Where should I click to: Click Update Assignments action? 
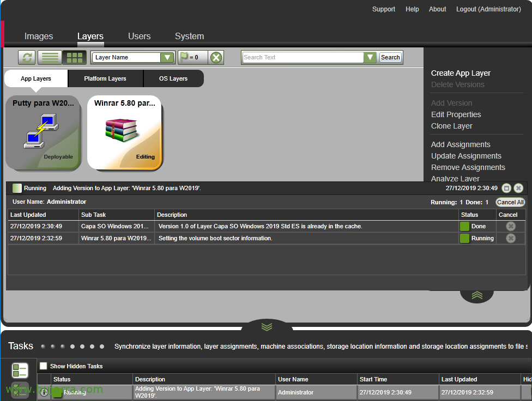tap(466, 156)
